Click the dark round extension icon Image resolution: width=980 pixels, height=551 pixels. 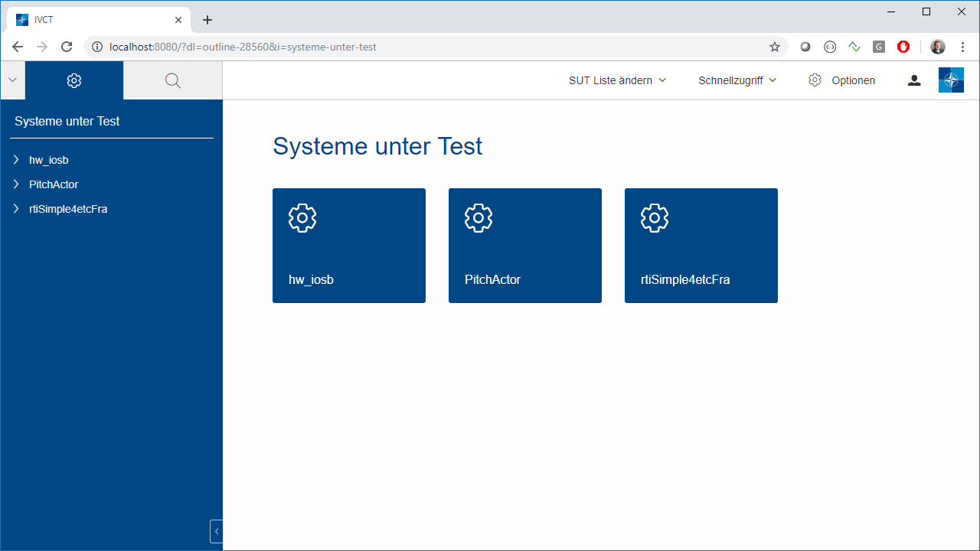805,47
